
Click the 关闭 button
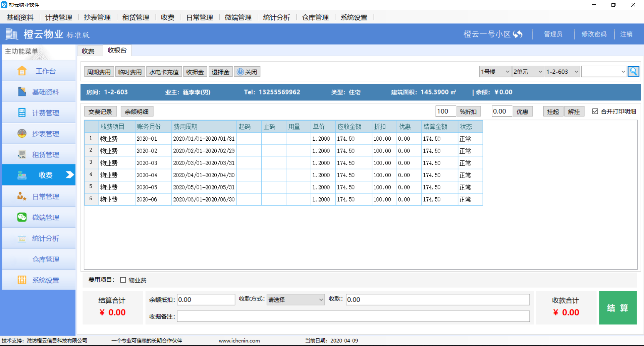click(247, 72)
